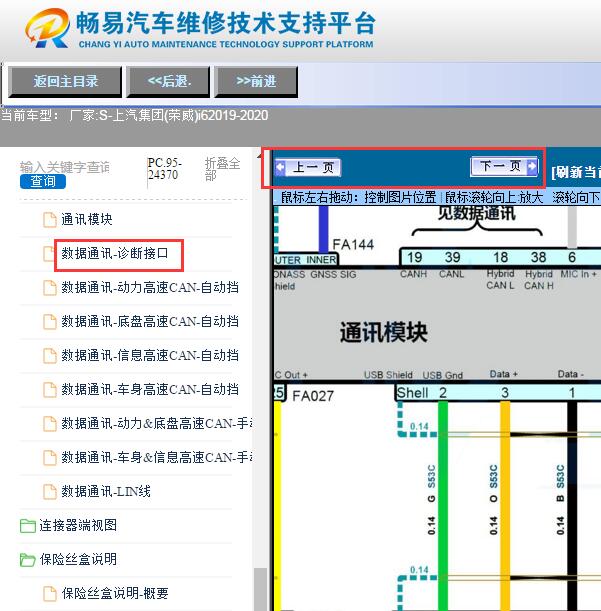Click the blue 查询 search button

click(43, 181)
